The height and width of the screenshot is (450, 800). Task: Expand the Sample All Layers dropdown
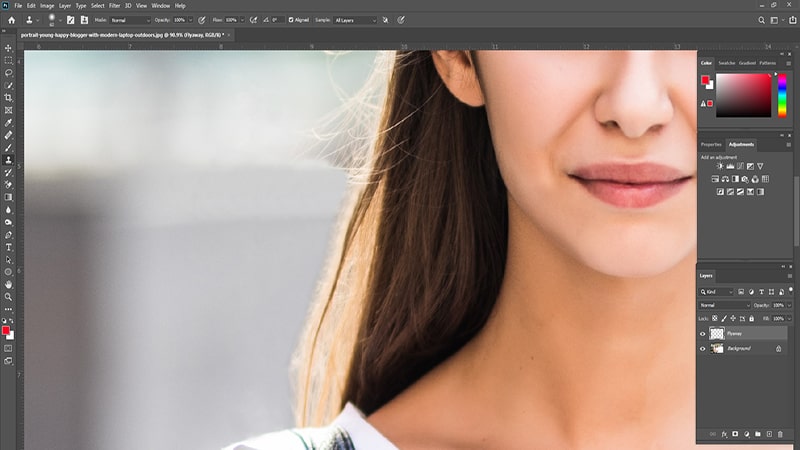[356, 20]
